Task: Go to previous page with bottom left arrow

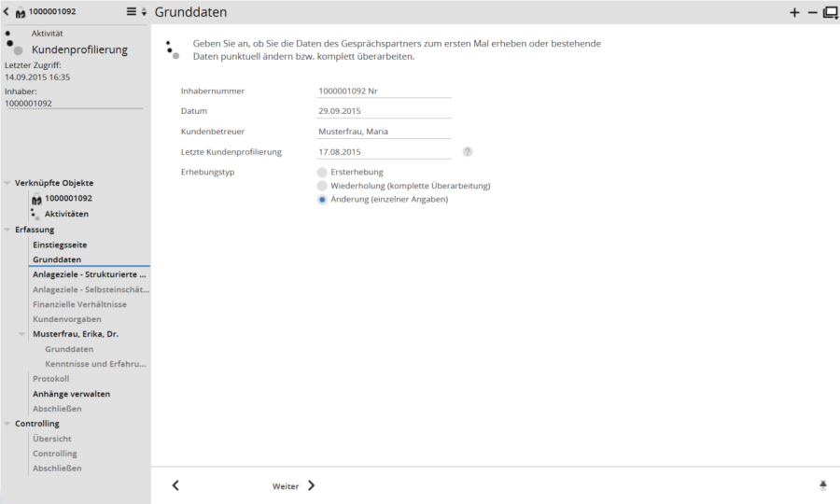Action: coord(175,485)
